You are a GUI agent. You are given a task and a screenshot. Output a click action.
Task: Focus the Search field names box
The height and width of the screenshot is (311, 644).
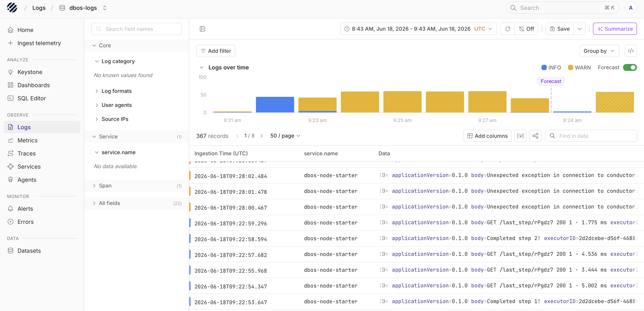[136, 29]
